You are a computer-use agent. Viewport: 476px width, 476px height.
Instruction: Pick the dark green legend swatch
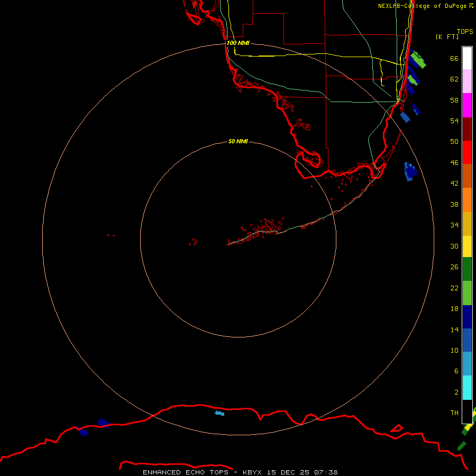pyautogui.click(x=467, y=269)
